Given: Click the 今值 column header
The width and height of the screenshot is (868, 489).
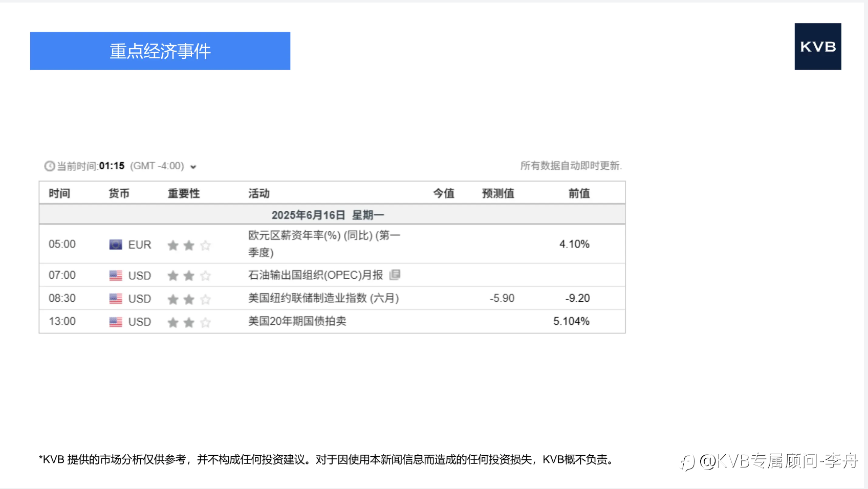Looking at the screenshot, I should coord(444,193).
